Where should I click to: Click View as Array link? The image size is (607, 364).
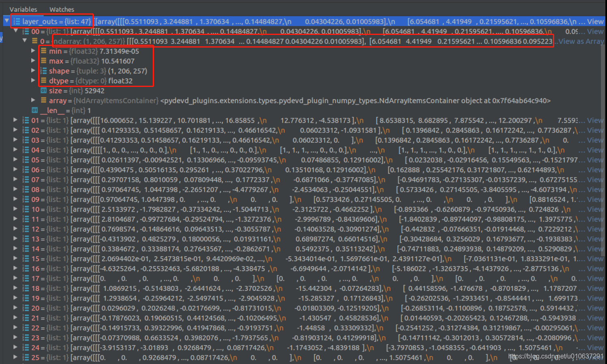581,41
